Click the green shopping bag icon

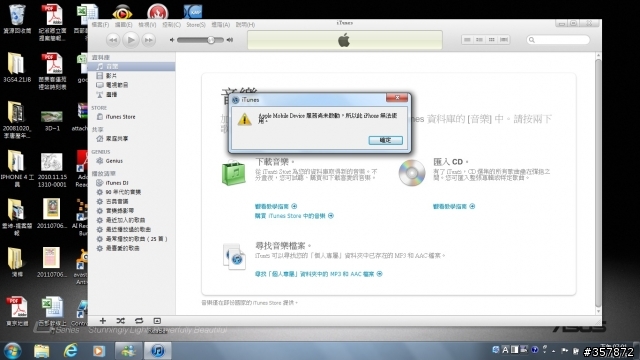tap(234, 173)
